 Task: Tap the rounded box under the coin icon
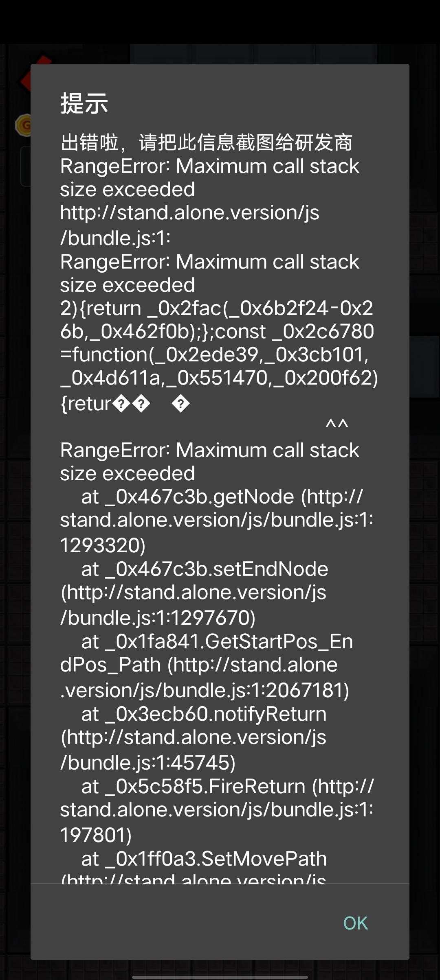click(25, 166)
